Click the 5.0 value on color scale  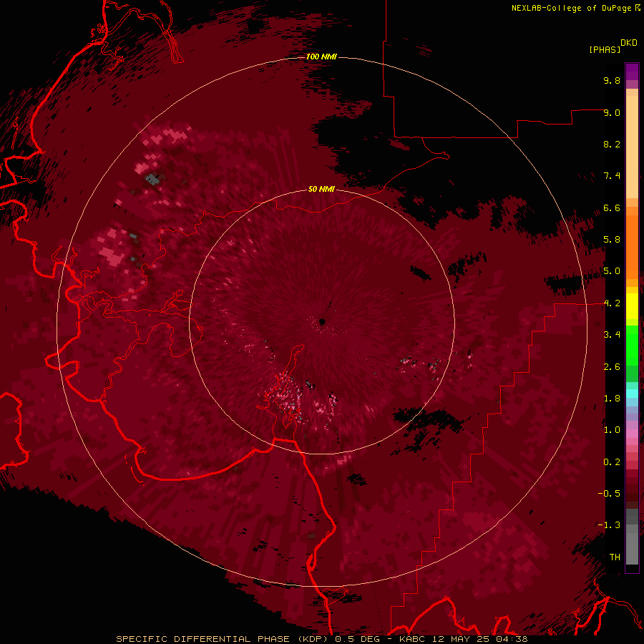612,271
